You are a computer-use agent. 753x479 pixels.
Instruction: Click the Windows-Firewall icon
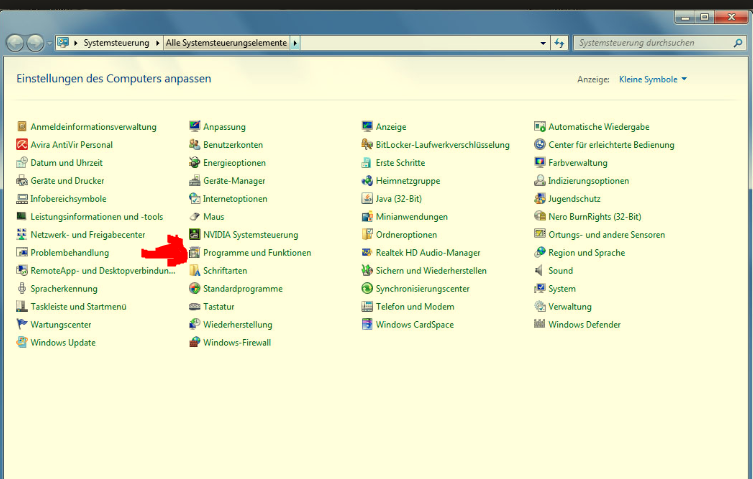coord(194,342)
